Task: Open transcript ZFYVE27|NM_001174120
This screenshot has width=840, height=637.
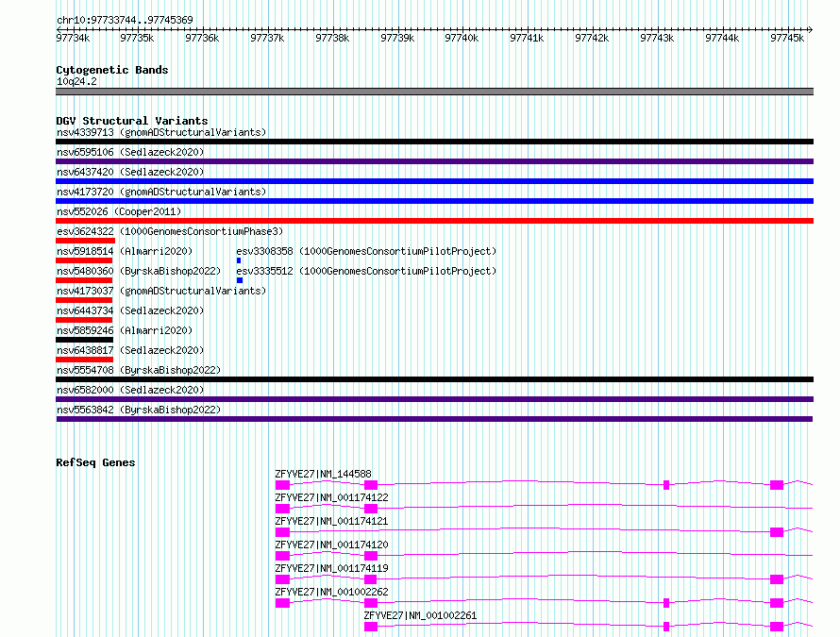Action: [331, 545]
